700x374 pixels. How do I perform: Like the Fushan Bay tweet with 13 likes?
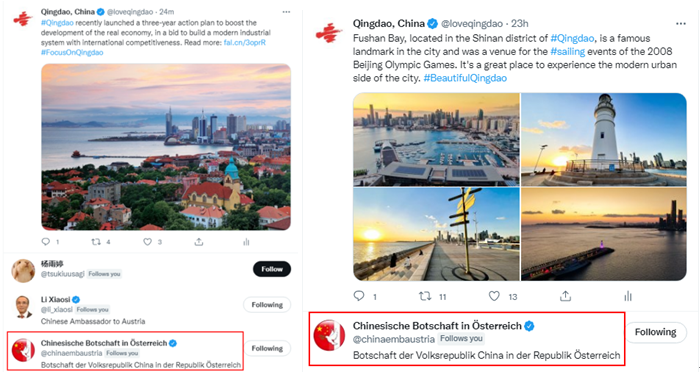[494, 296]
